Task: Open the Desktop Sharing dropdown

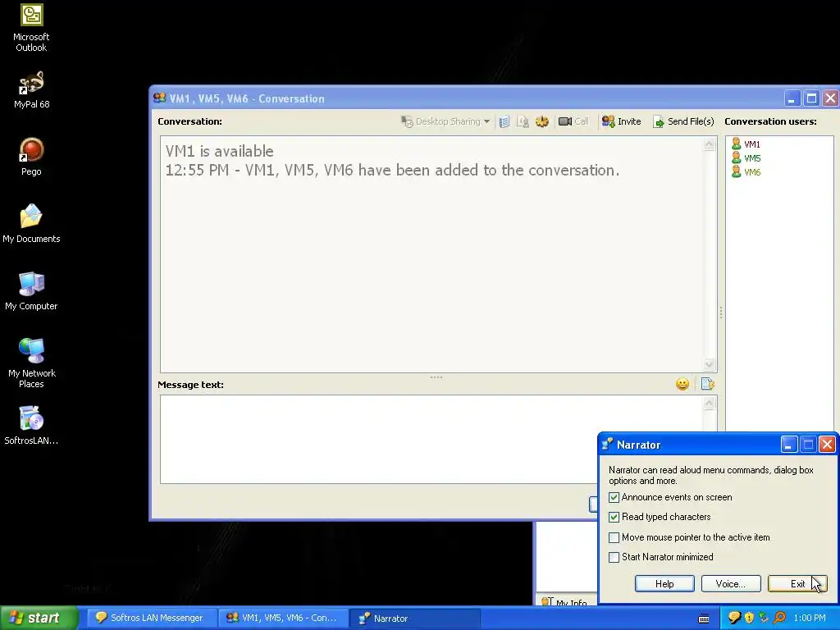Action: point(445,121)
